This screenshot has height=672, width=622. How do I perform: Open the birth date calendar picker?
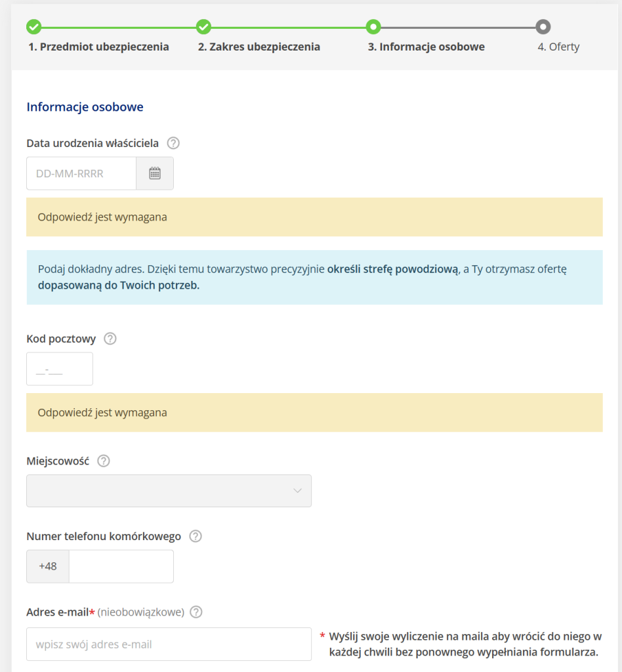[x=155, y=173]
